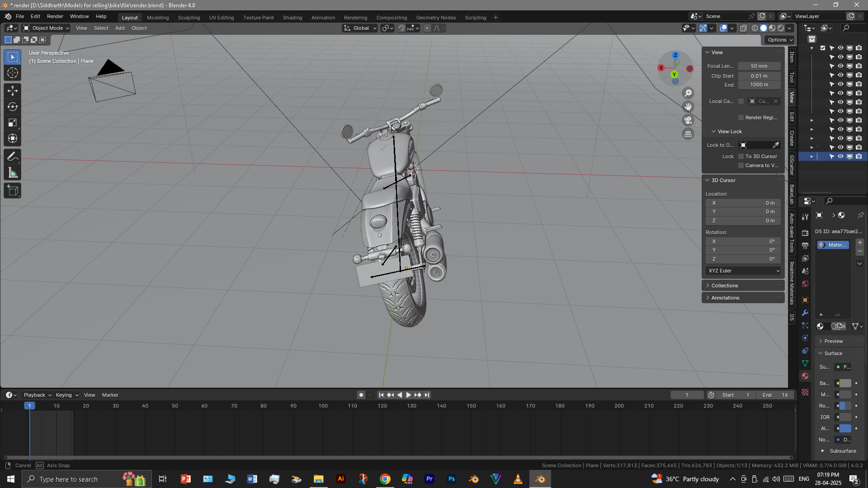Click the zoom magnifier viewport gizmo
This screenshot has width=868, height=488.
(x=688, y=93)
